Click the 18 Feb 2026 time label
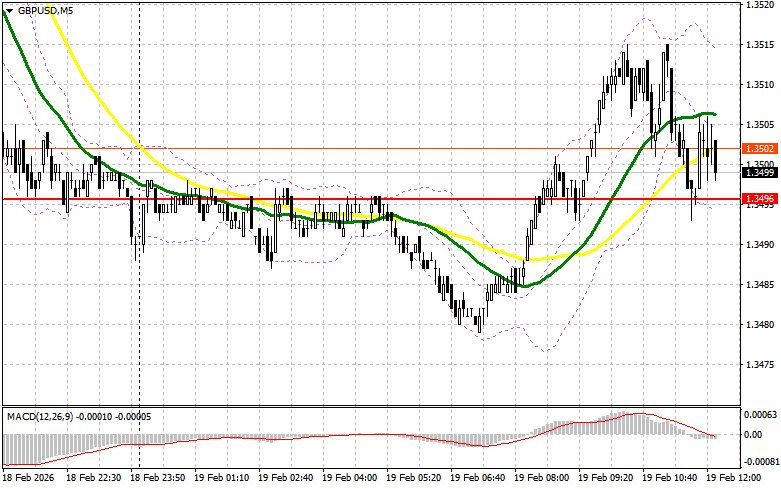 pyautogui.click(x=29, y=478)
